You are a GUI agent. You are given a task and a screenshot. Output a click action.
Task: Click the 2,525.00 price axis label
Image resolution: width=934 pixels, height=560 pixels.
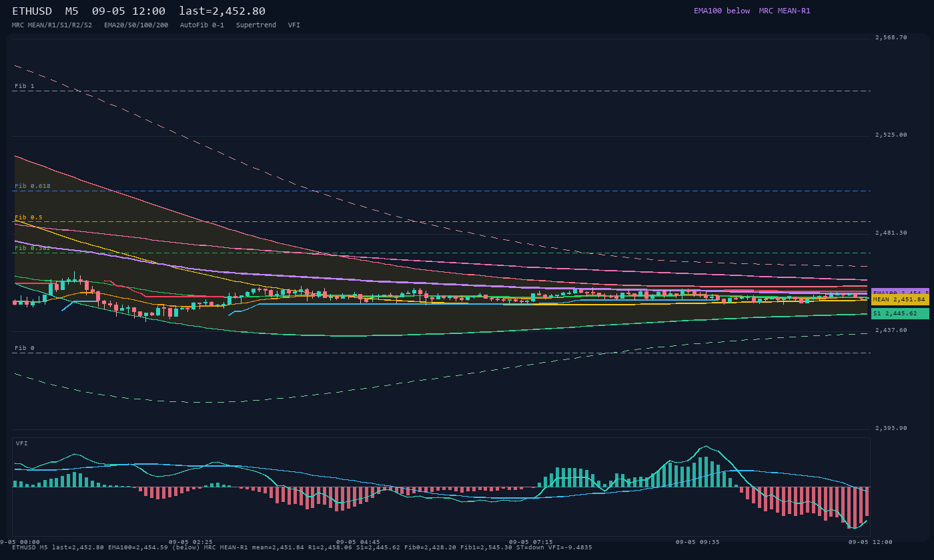[x=891, y=135]
